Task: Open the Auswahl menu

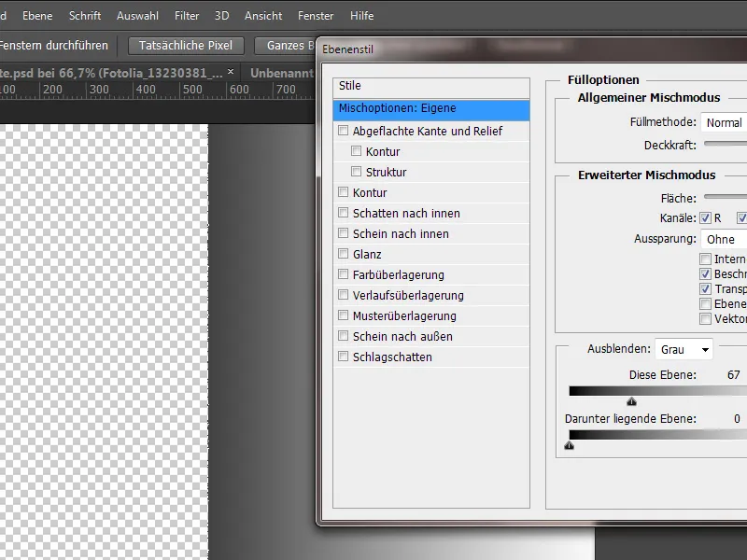Action: tap(137, 16)
